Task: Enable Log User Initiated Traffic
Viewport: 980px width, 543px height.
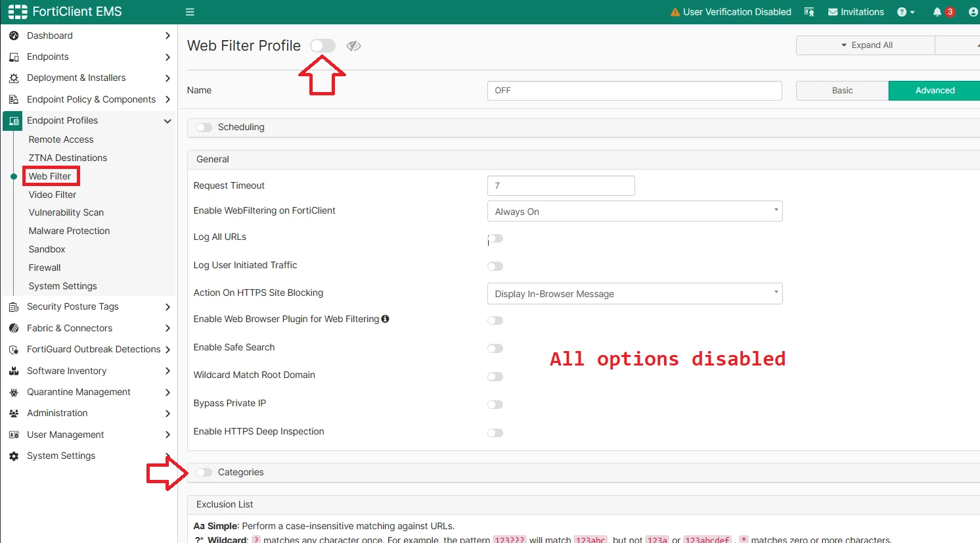Action: point(495,266)
